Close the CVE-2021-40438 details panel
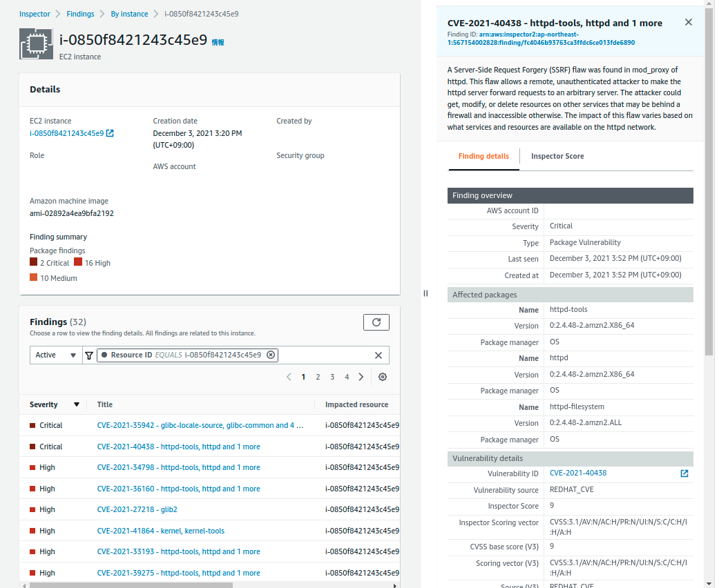719x588 pixels. 688,23
